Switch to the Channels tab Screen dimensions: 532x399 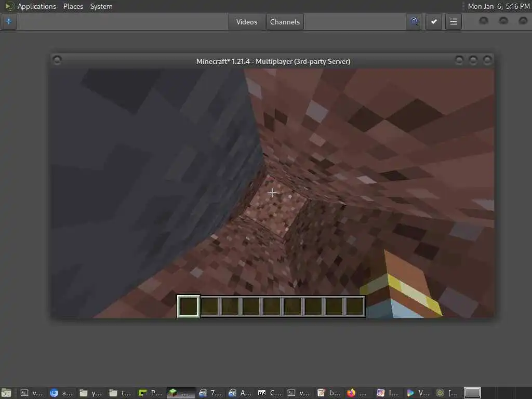(x=285, y=22)
